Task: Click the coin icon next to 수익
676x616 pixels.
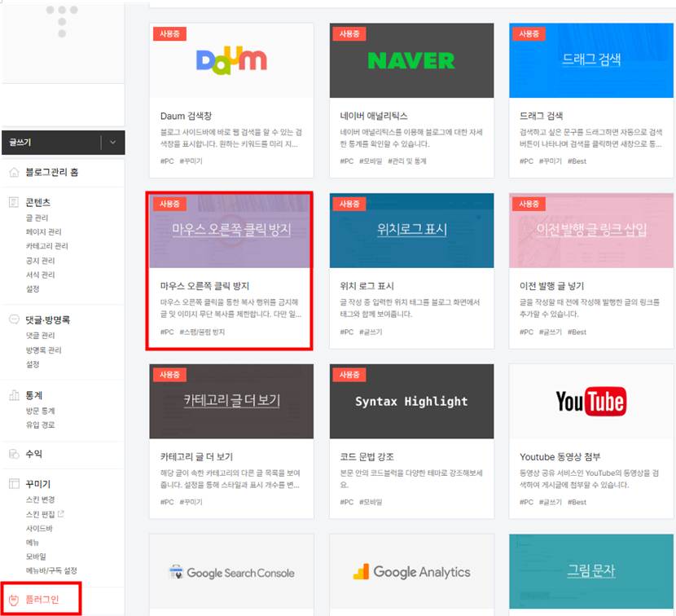Action: tap(14, 454)
